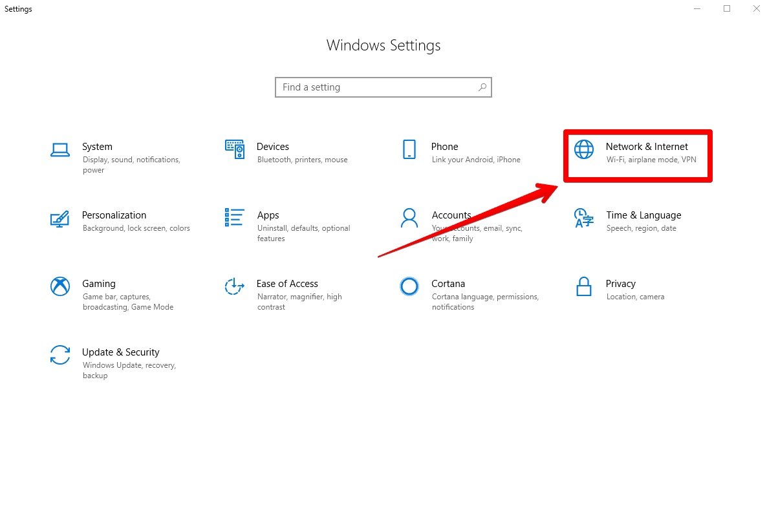Click 'Wi-Fi, airplane mode, VPN' text
This screenshot has height=532, width=767.
(x=651, y=160)
